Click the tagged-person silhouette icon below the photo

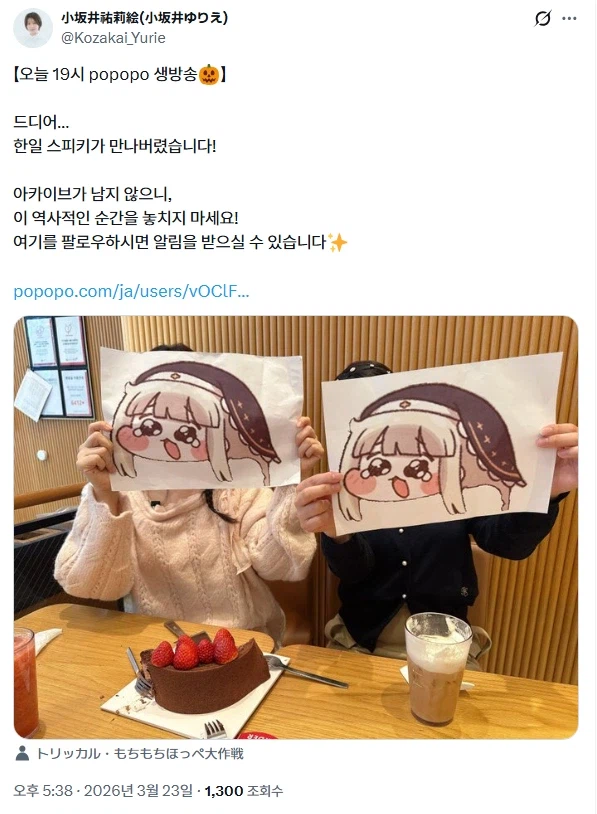(x=22, y=753)
